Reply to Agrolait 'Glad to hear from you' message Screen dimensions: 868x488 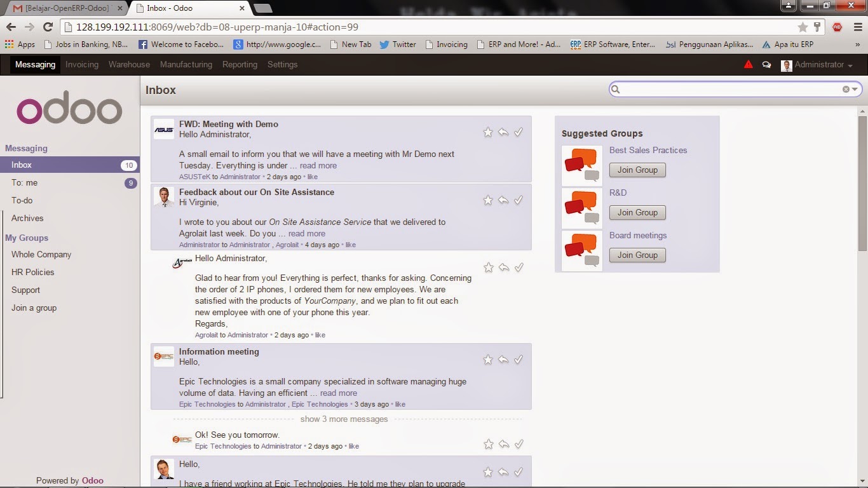[504, 268]
